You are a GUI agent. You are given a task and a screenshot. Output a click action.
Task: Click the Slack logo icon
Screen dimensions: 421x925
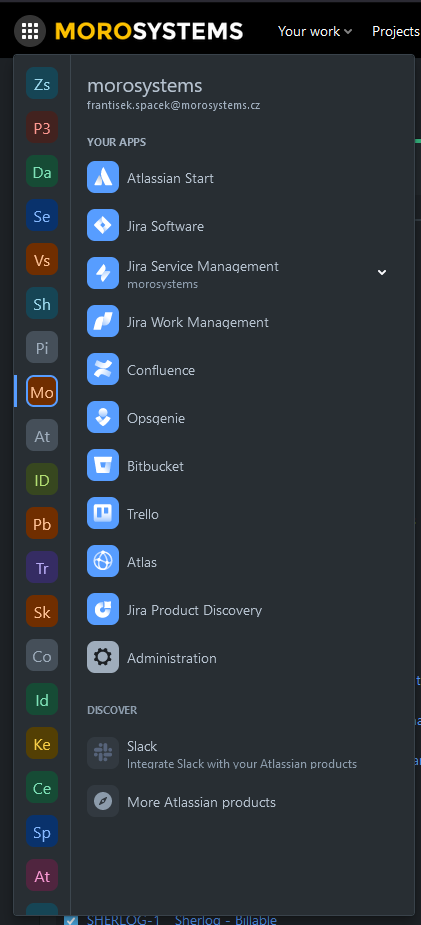[103, 753]
